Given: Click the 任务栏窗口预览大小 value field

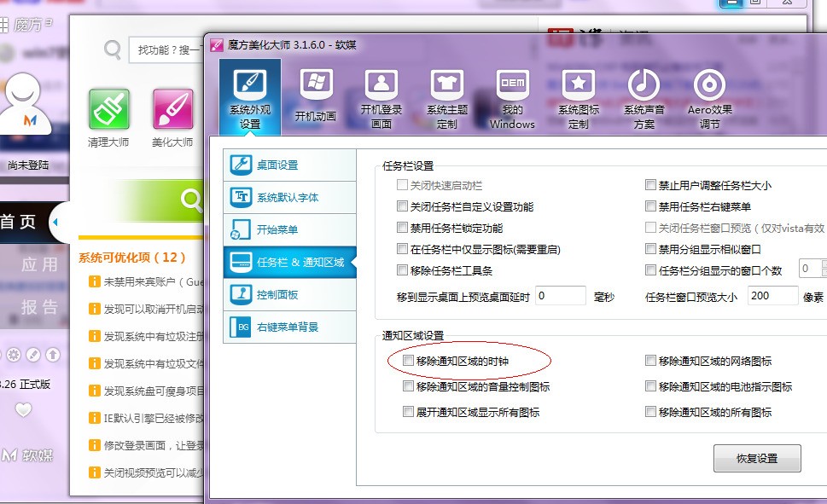Looking at the screenshot, I should tap(772, 296).
